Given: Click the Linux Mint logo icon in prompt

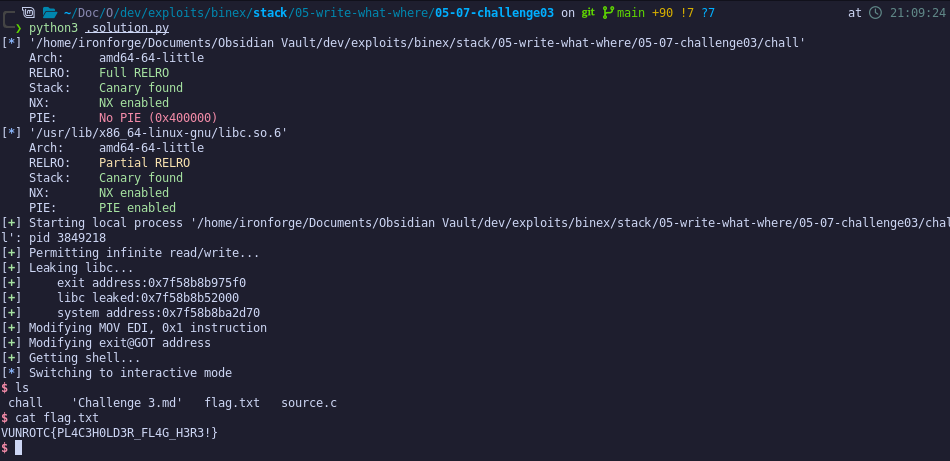Looking at the screenshot, I should (x=28, y=13).
